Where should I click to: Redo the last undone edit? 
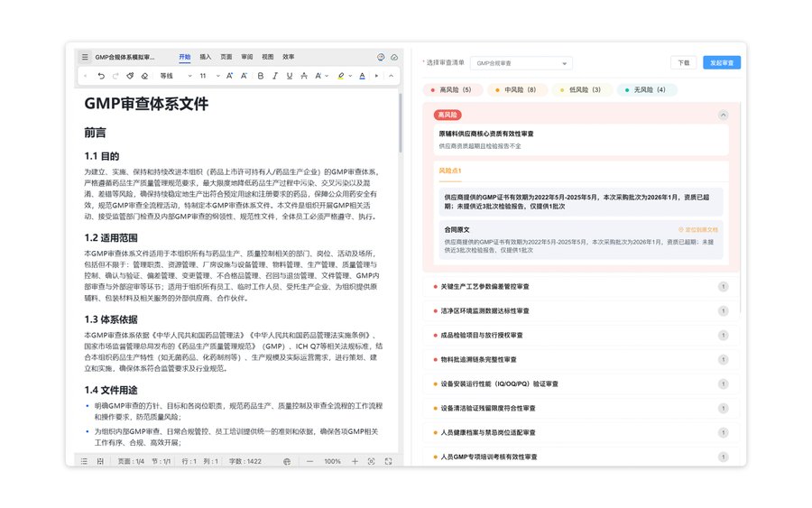point(115,76)
